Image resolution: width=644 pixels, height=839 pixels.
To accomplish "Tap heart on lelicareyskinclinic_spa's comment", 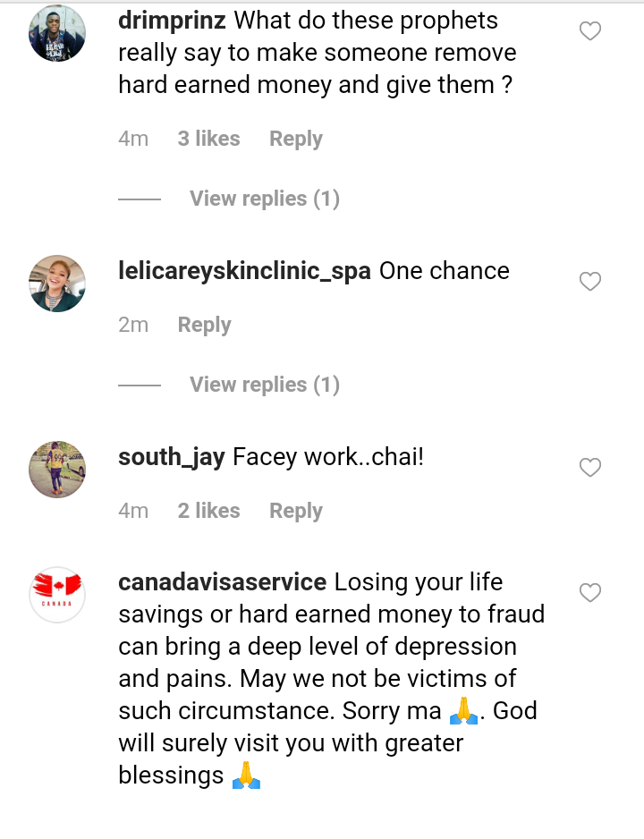I will (590, 282).
